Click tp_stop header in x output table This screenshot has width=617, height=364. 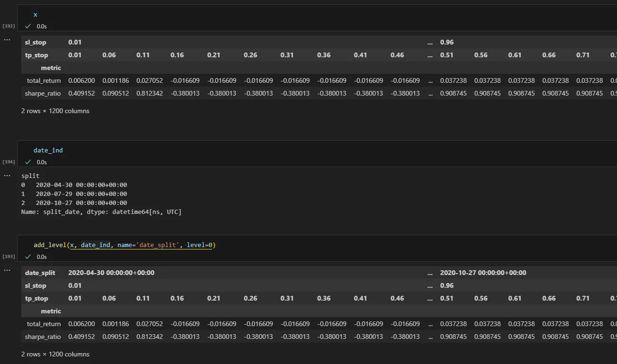[x=36, y=55]
